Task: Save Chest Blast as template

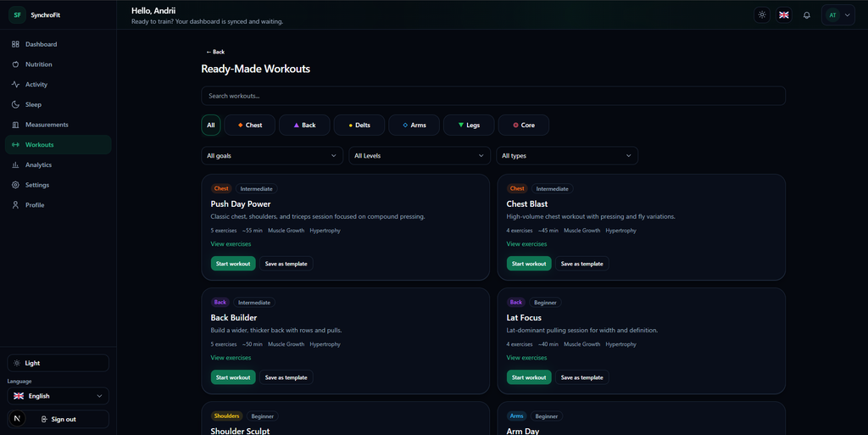Action: point(581,264)
